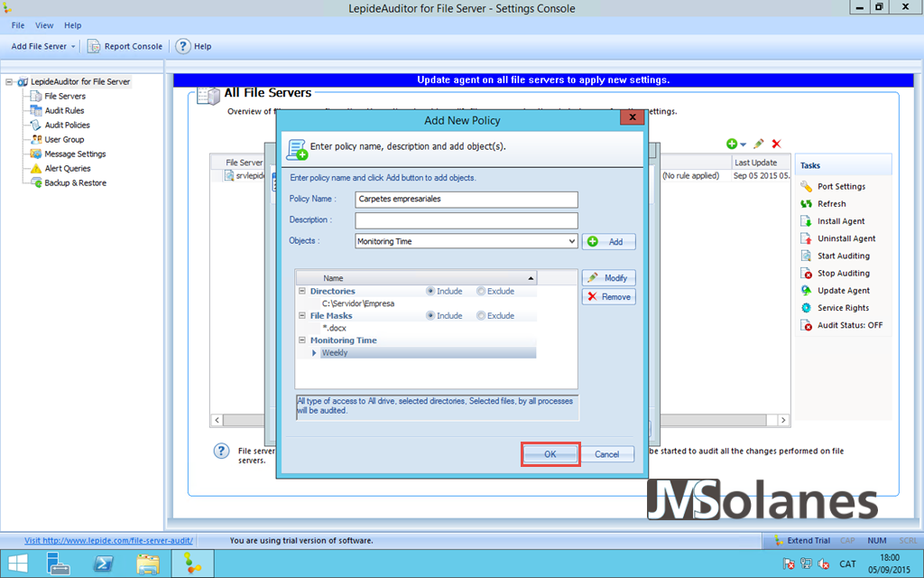Visit the lepide.com file-server-audit link
This screenshot has height=578, width=924.
pos(108,540)
